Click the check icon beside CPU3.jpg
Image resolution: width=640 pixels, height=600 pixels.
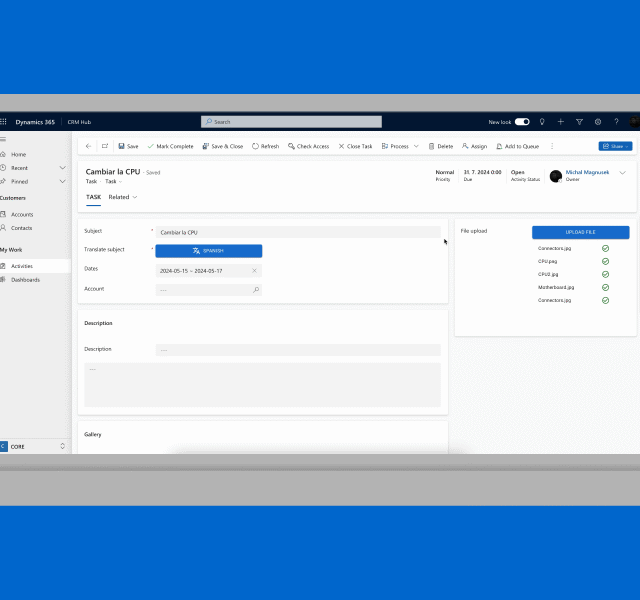[605, 274]
